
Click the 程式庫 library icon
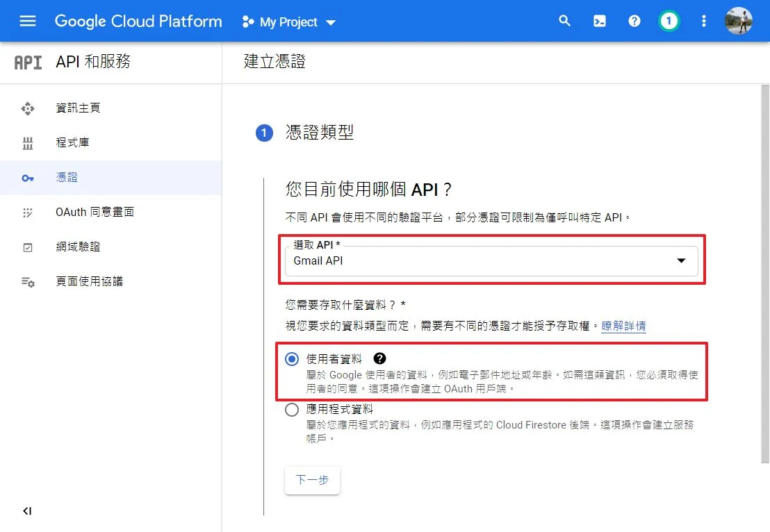coord(28,143)
